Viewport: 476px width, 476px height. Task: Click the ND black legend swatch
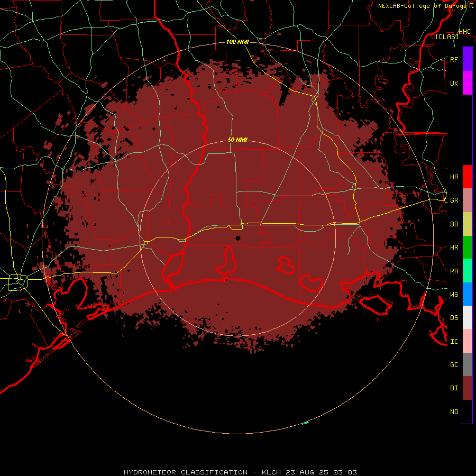pyautogui.click(x=467, y=411)
